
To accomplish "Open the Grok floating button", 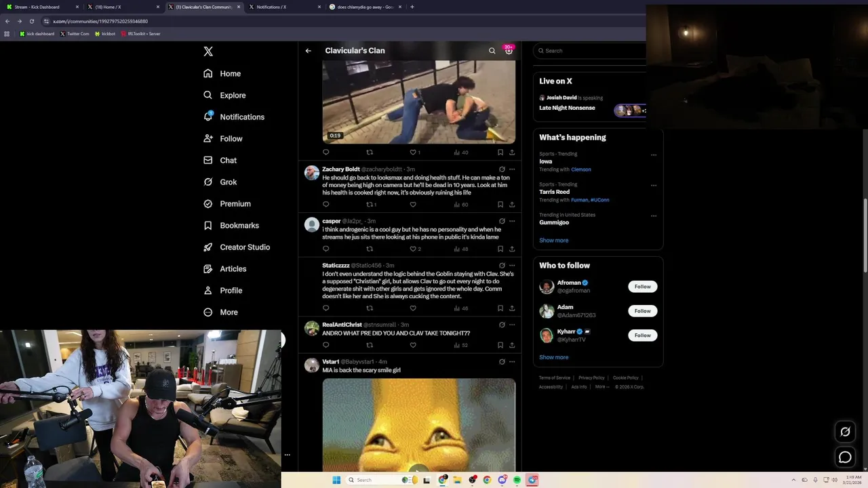I will [845, 432].
